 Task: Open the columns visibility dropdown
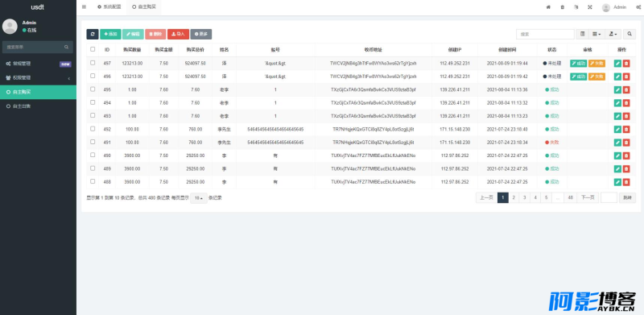pos(597,34)
